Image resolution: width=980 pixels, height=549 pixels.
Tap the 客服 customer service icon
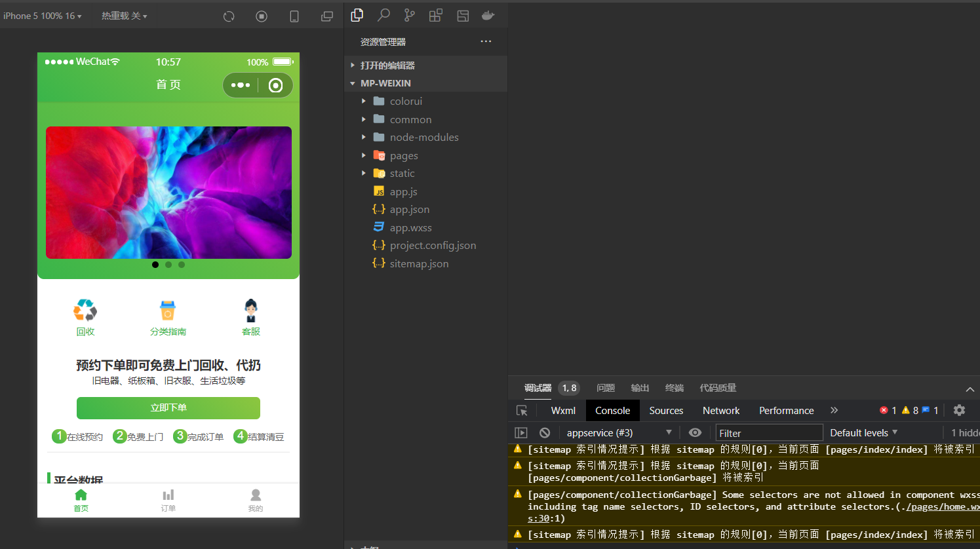(251, 311)
